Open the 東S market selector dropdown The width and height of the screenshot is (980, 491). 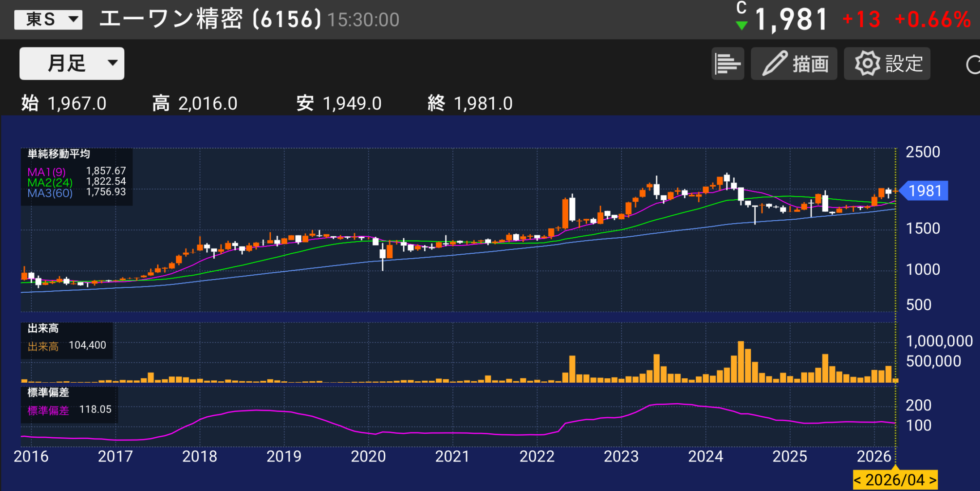(x=48, y=19)
